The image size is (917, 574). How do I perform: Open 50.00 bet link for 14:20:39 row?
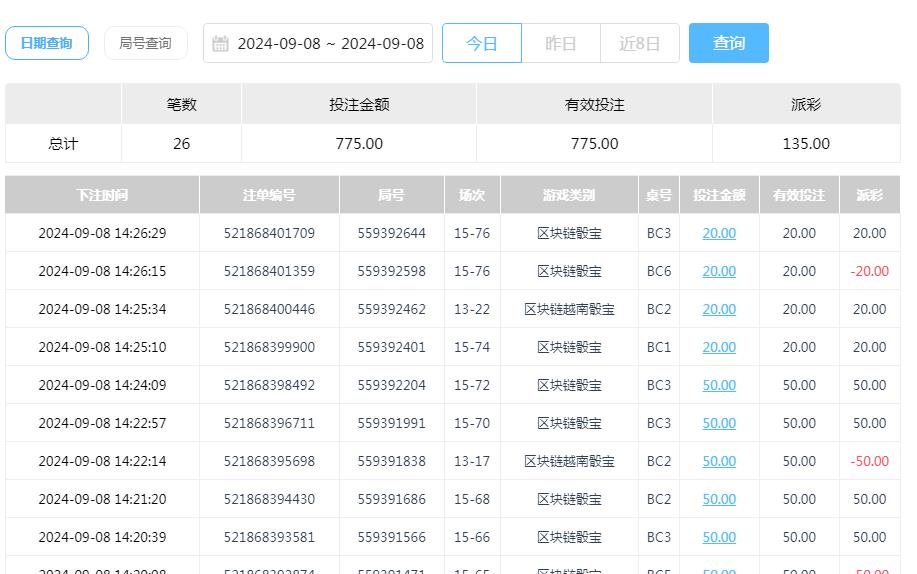(718, 537)
